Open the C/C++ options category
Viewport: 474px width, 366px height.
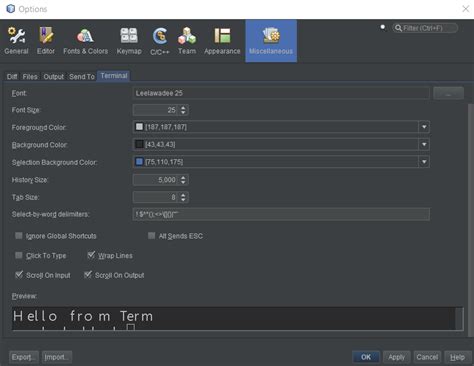click(160, 41)
